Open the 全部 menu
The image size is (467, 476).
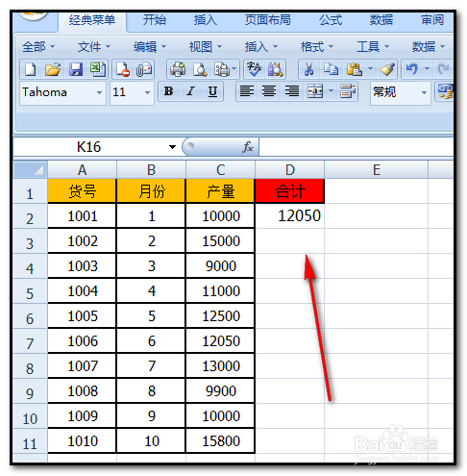point(38,47)
